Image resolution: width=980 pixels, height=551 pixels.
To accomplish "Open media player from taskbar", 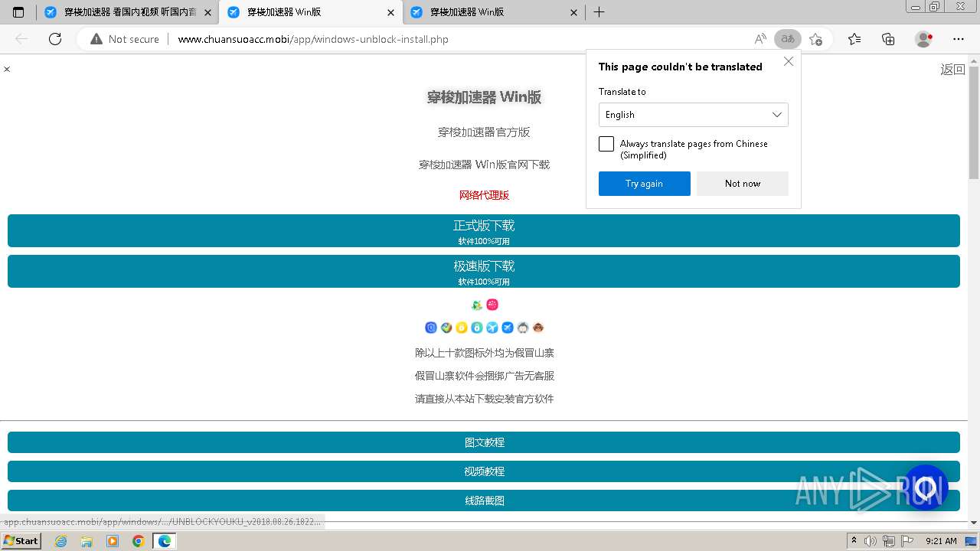I will pyautogui.click(x=113, y=541).
